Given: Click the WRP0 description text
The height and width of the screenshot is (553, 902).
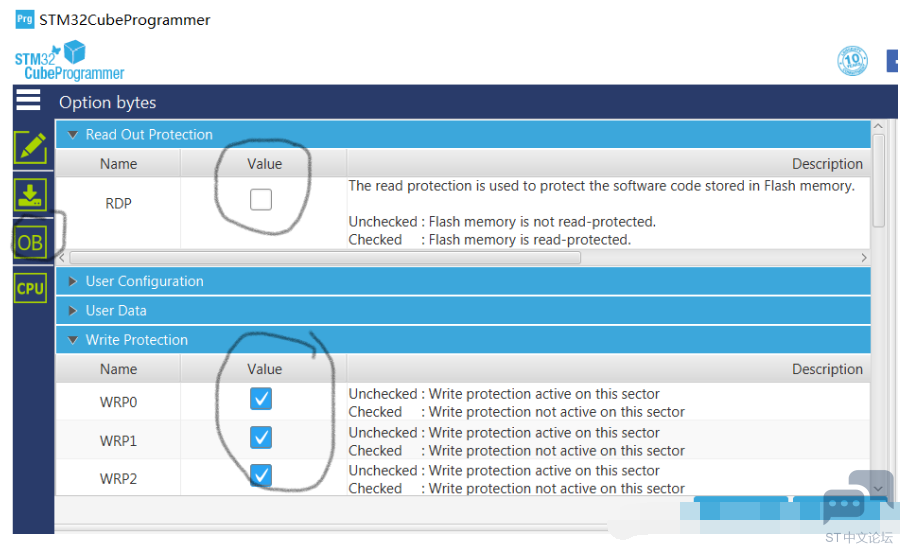Looking at the screenshot, I should (x=517, y=403).
